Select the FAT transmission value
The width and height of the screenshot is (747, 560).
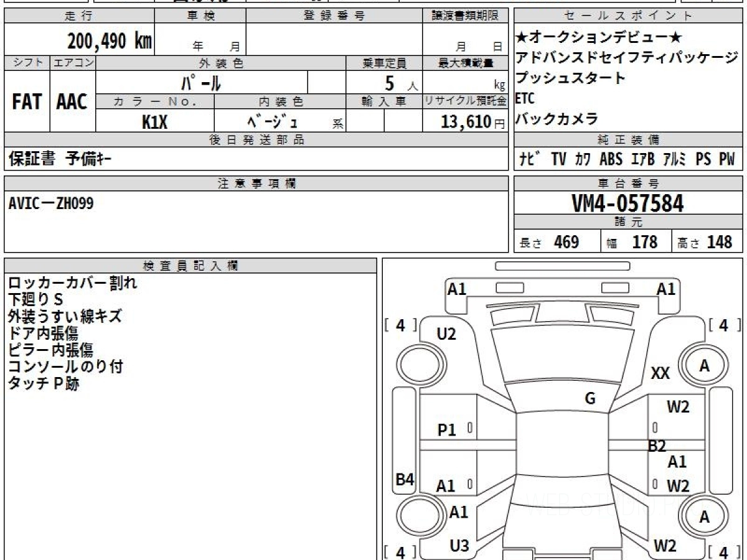(27, 103)
